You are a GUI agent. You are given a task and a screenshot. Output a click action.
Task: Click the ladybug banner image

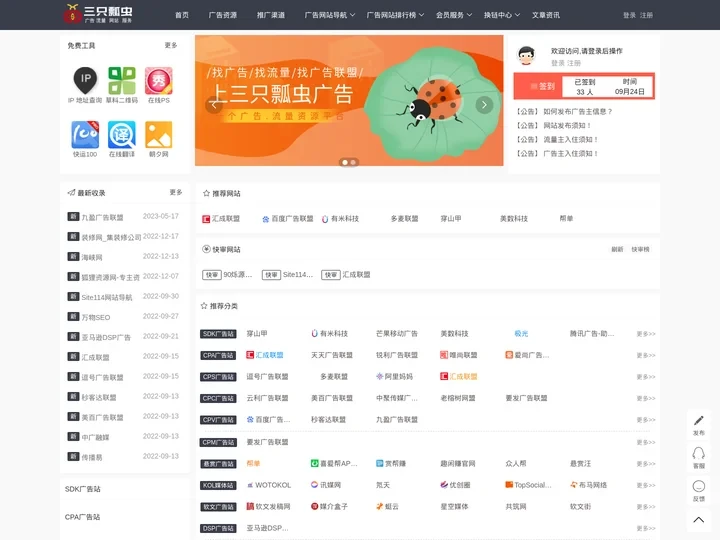coord(349,101)
